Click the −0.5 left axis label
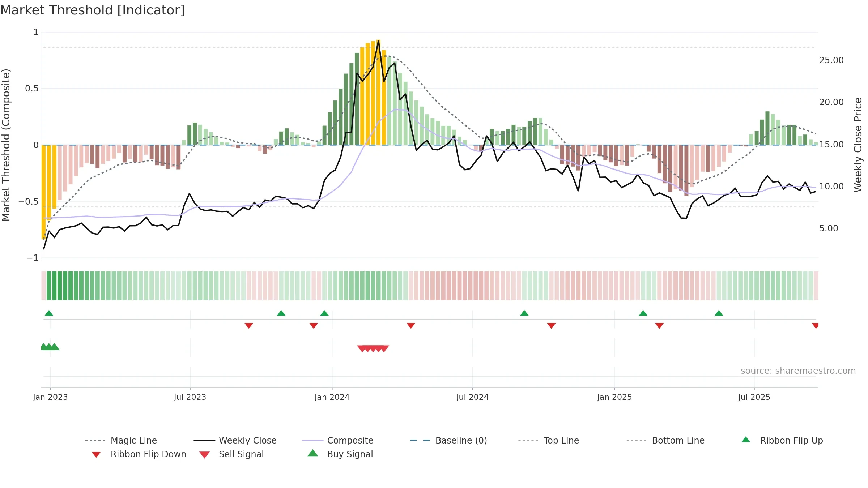 click(x=29, y=202)
